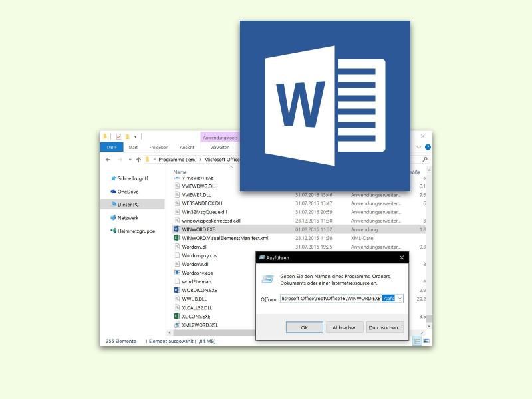532x399 pixels.
Task: Select the file windowsspeakerrecosdk.dll
Action: tap(211, 221)
